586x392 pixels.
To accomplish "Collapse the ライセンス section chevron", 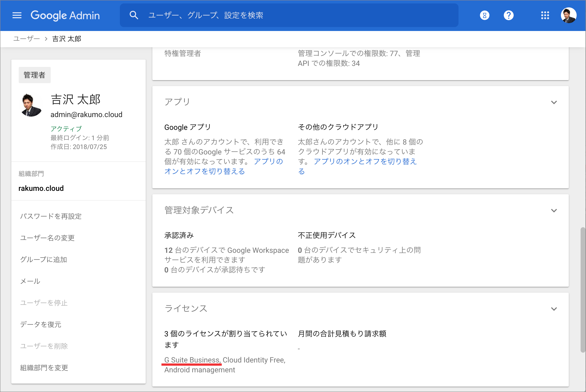I will coord(554,309).
